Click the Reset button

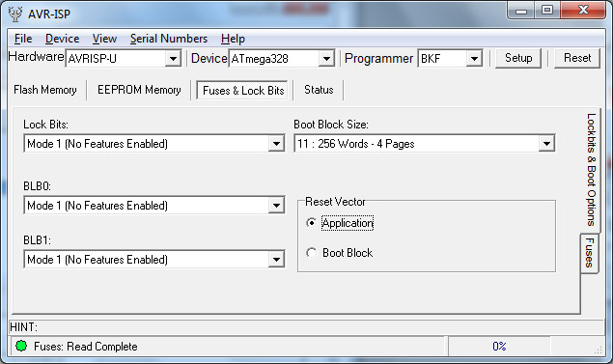click(577, 58)
